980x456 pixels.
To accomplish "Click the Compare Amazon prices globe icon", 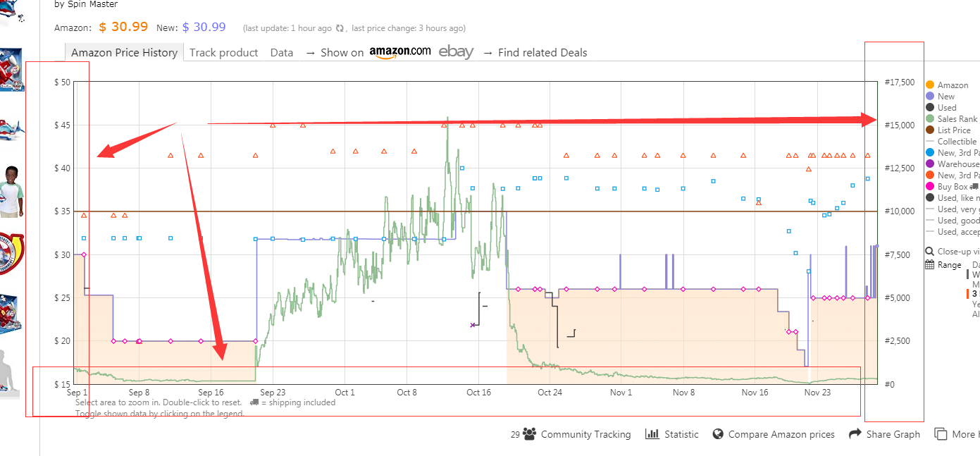I will coord(718,434).
